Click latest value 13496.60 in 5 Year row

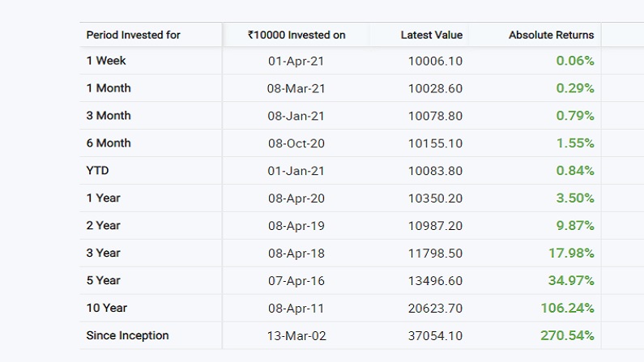coord(435,281)
